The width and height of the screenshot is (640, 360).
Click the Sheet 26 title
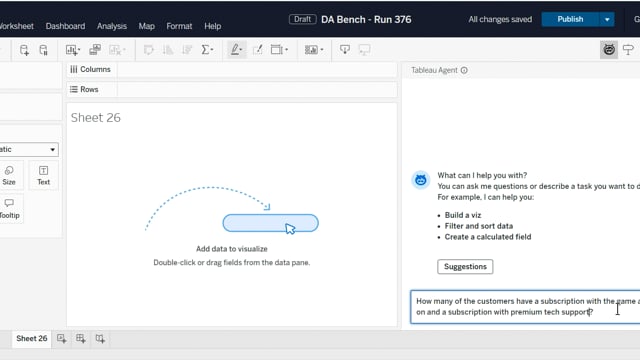(96, 118)
